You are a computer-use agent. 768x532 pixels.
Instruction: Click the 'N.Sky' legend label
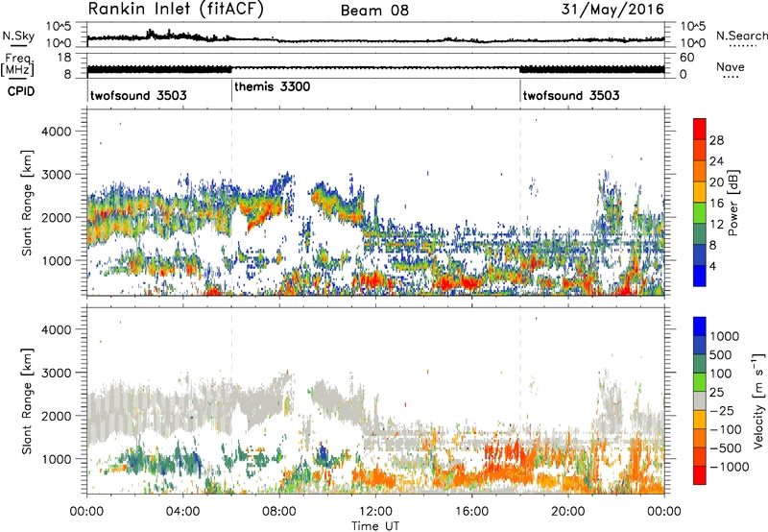18,36
